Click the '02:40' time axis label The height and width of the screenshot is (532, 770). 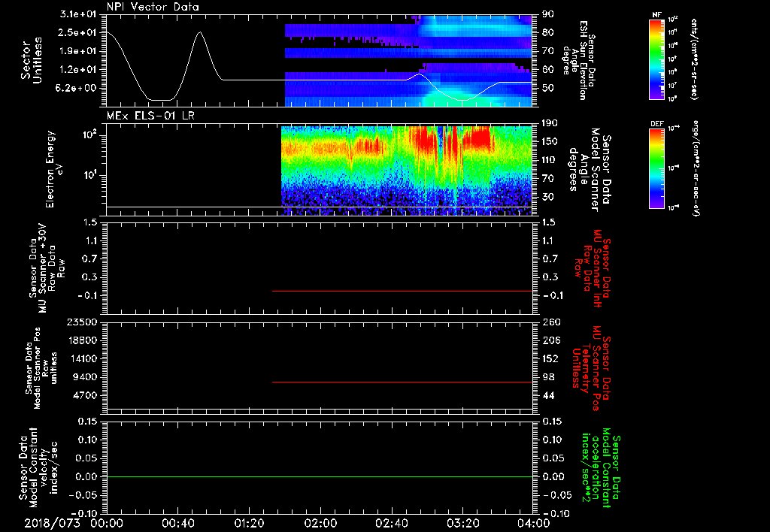tap(391, 523)
